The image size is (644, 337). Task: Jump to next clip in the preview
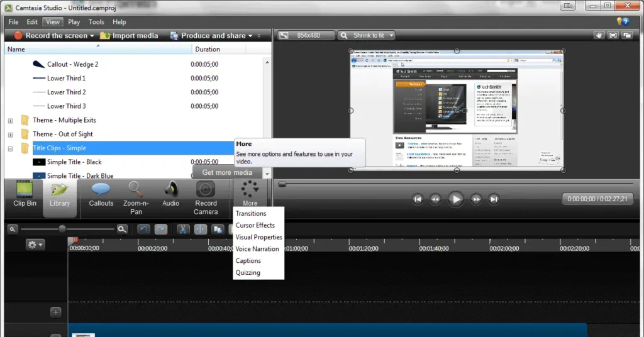click(494, 199)
